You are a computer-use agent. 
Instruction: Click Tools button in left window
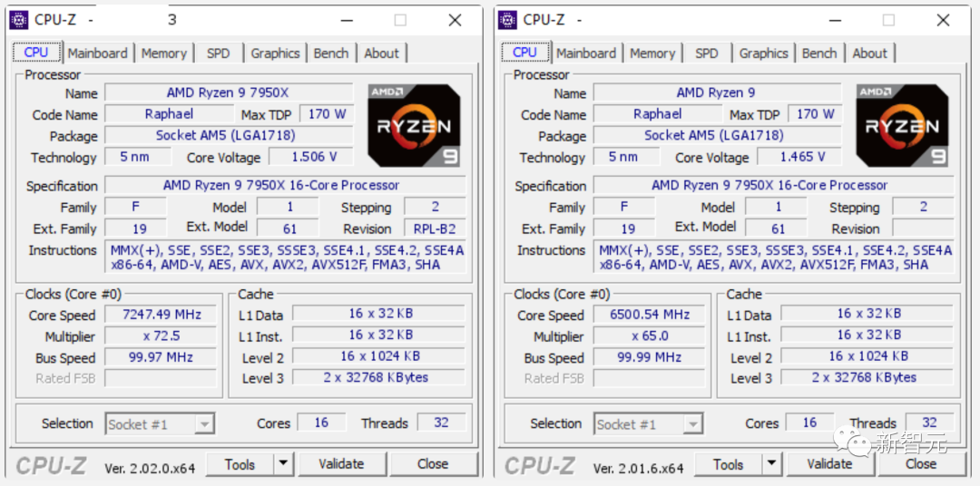[240, 464]
